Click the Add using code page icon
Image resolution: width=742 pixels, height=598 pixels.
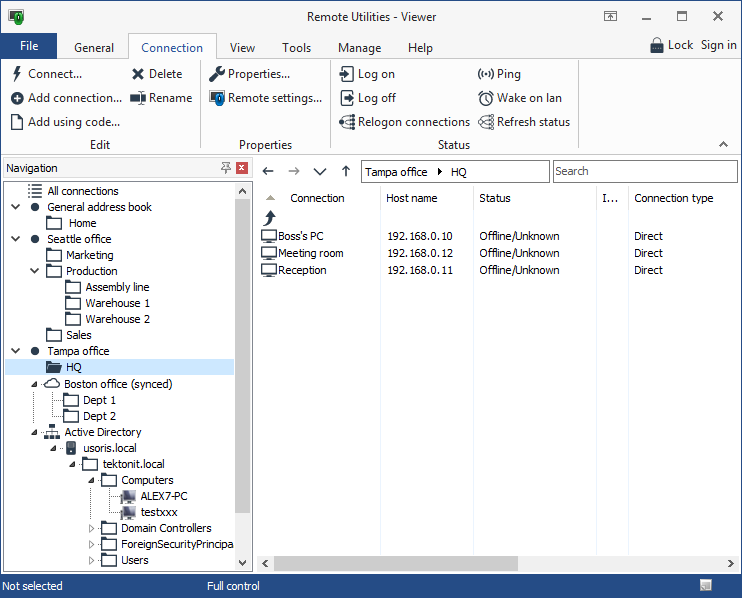tap(17, 122)
